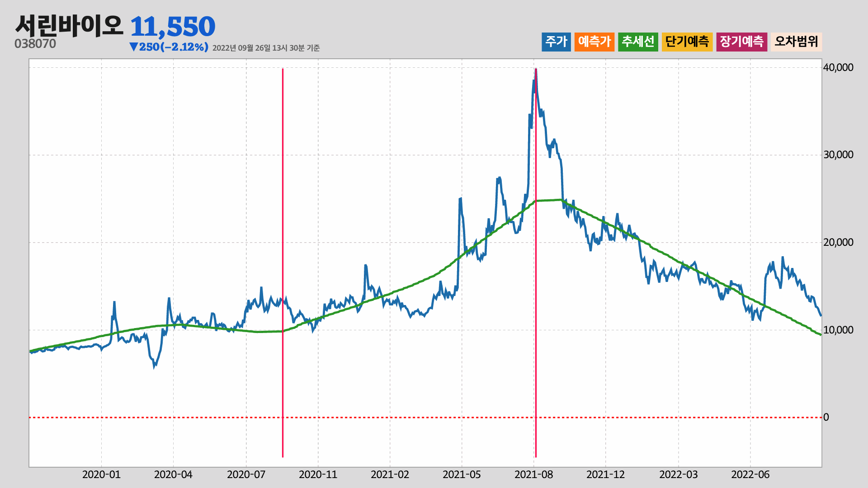
Task: Click the 2021-08 x-axis label
Action: 534,474
